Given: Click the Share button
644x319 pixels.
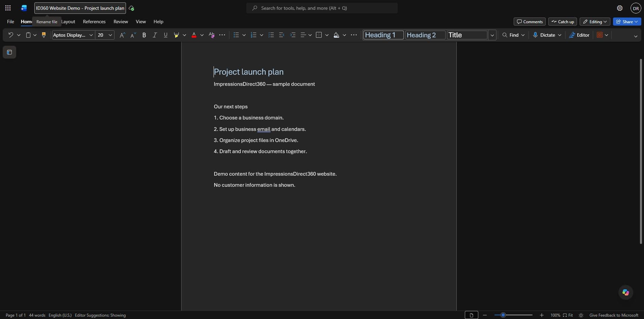Looking at the screenshot, I should pyautogui.click(x=627, y=22).
